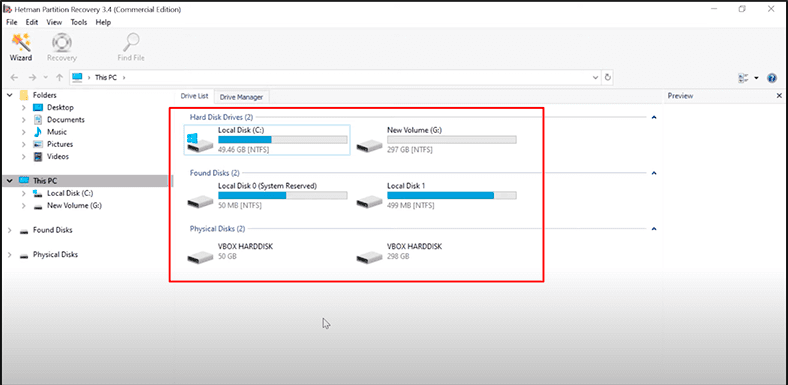Screen dimensions: 788x385
Task: Open the Help menu
Action: coord(103,22)
